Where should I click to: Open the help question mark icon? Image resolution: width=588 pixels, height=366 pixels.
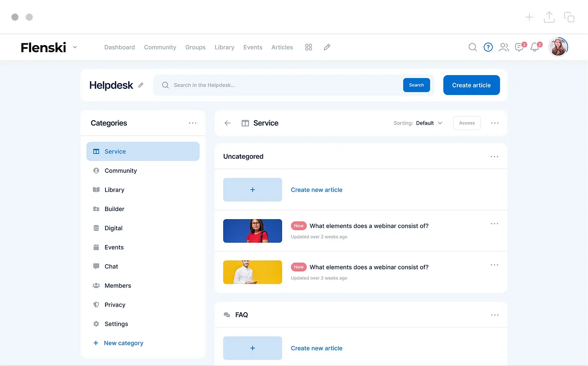488,47
